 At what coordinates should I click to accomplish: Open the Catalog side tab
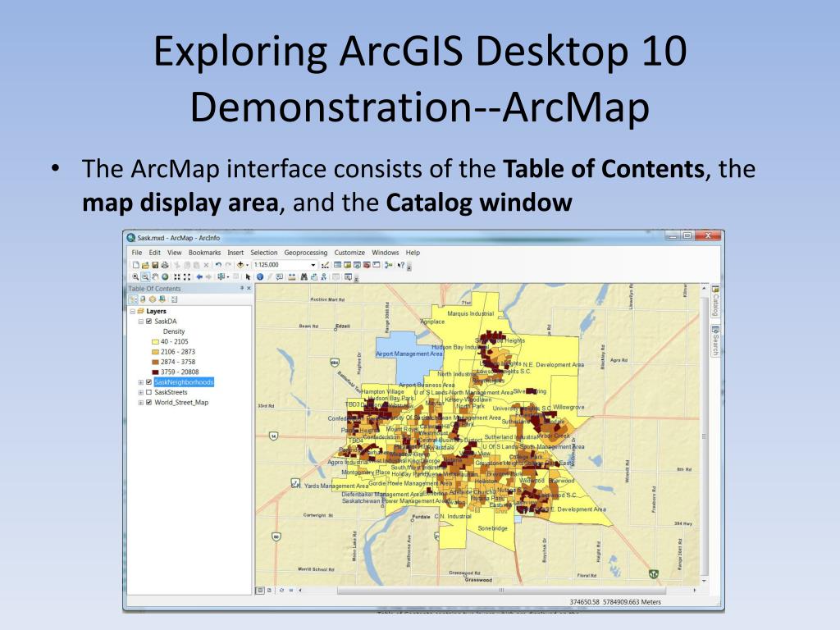(715, 301)
